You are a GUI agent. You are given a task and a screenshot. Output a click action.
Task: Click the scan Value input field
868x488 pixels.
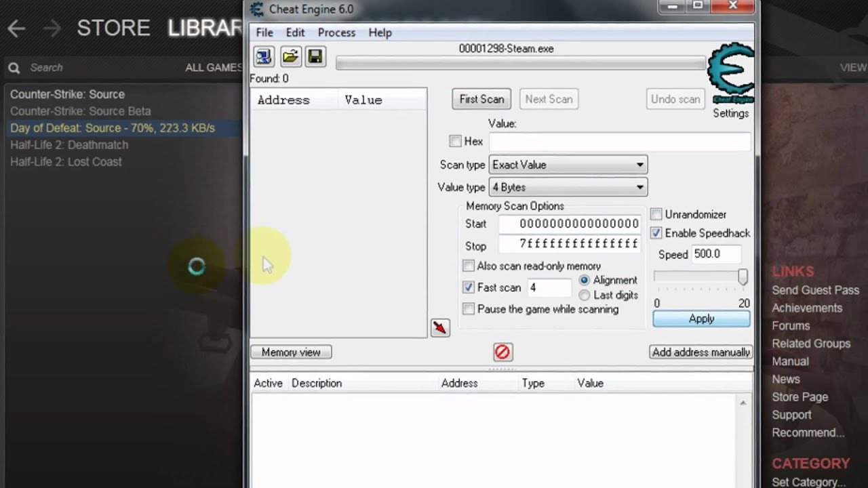pos(620,141)
